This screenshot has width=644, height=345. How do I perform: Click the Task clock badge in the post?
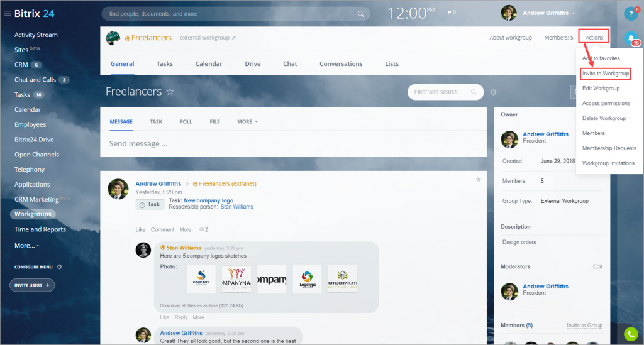(150, 204)
